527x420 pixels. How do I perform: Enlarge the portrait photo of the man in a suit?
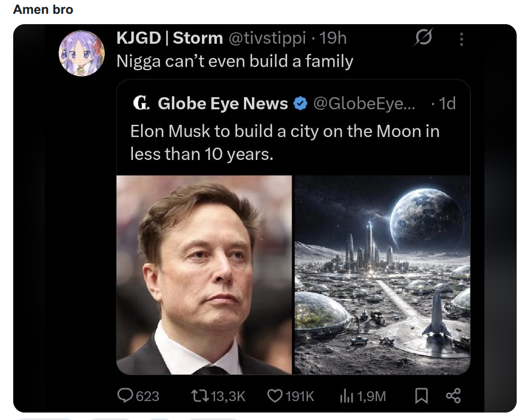click(204, 275)
